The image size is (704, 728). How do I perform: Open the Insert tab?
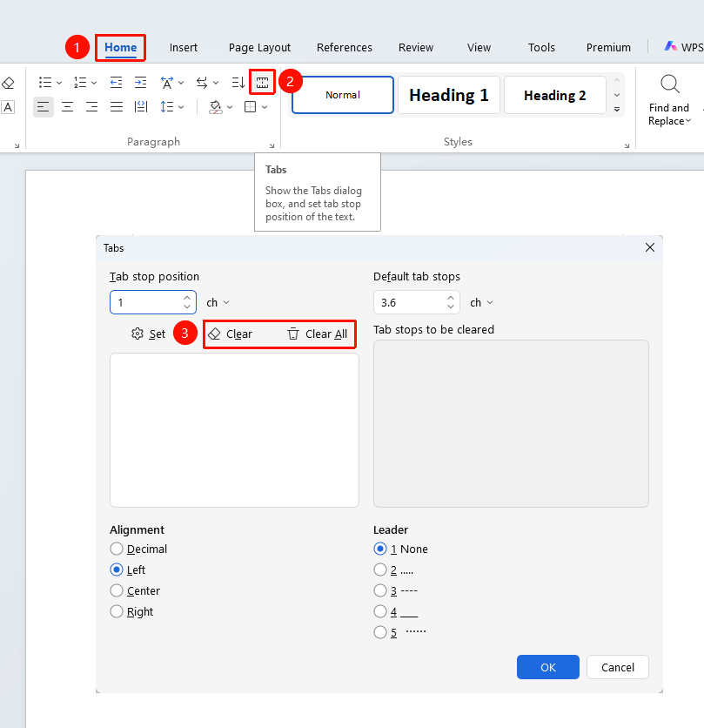184,47
